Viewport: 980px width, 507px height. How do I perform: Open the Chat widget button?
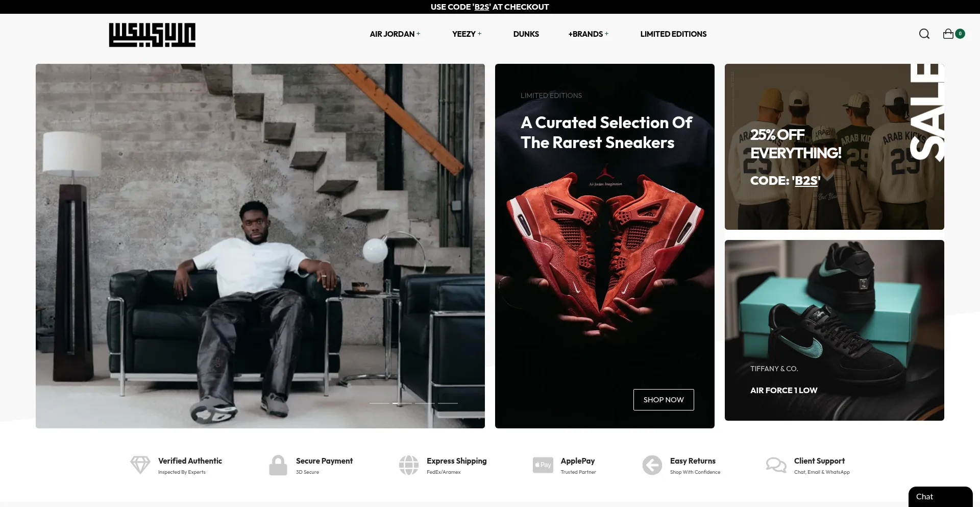pos(940,496)
